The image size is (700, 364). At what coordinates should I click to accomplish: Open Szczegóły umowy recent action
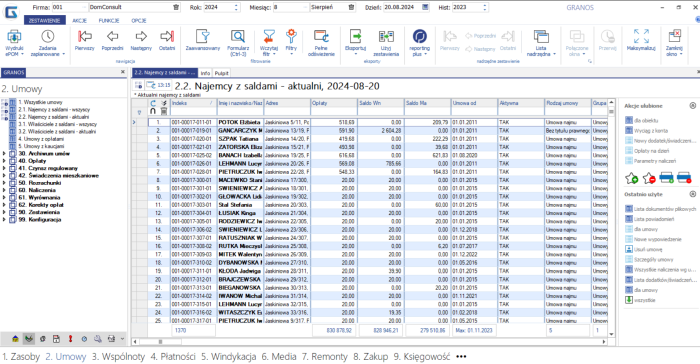[x=654, y=259]
